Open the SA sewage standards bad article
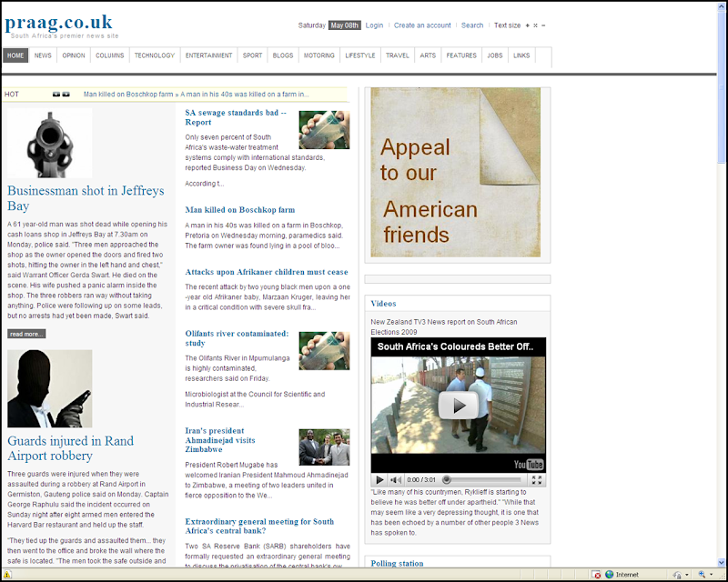The height and width of the screenshot is (582, 728). click(x=236, y=117)
